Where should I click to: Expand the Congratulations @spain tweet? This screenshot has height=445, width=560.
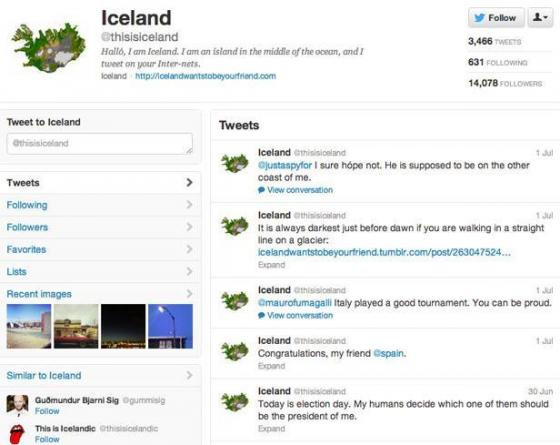click(x=271, y=366)
